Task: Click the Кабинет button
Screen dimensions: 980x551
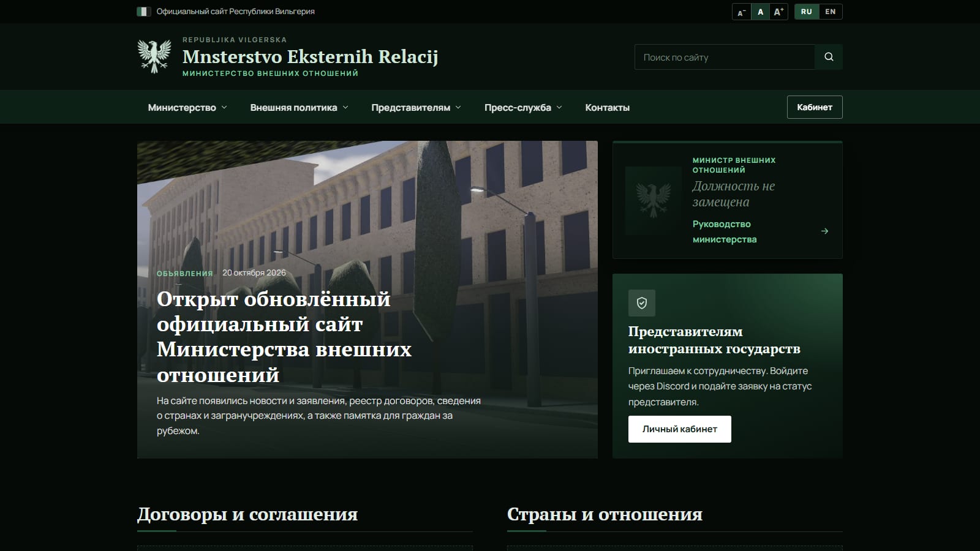Action: tap(815, 107)
